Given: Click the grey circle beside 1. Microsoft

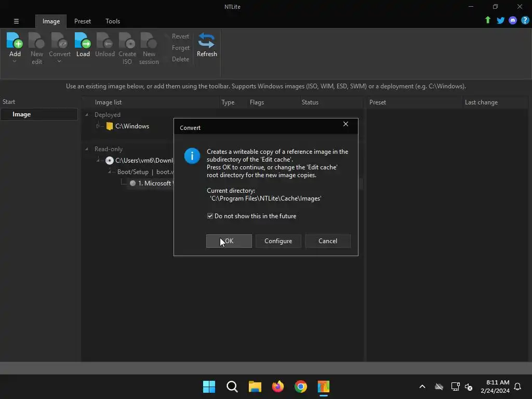Looking at the screenshot, I should pyautogui.click(x=132, y=183).
